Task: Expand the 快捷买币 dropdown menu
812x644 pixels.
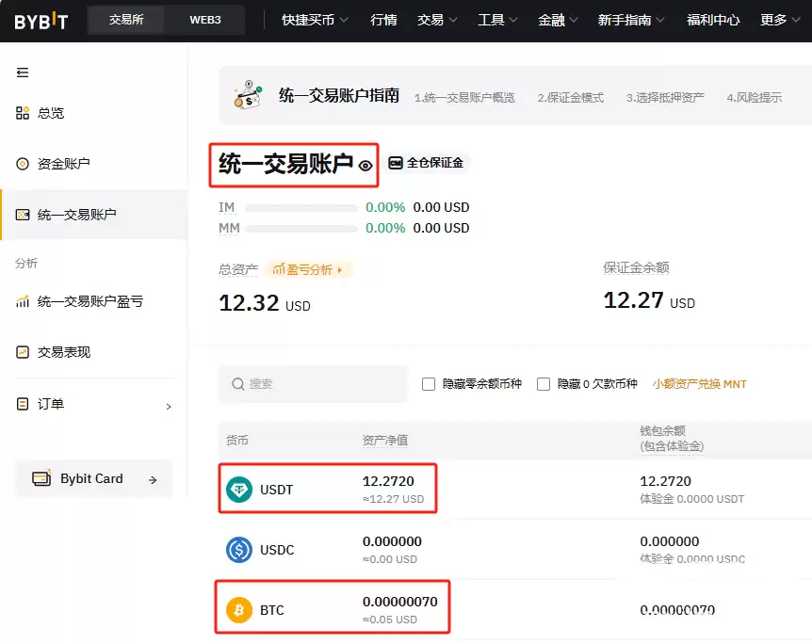Action: (315, 20)
